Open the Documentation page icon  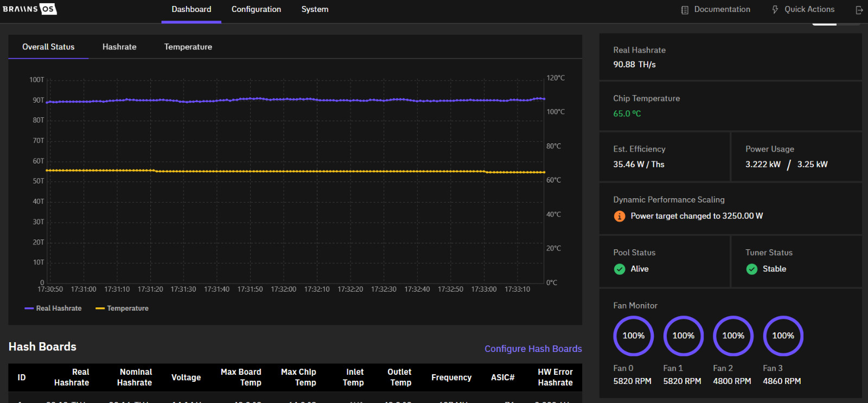685,10
